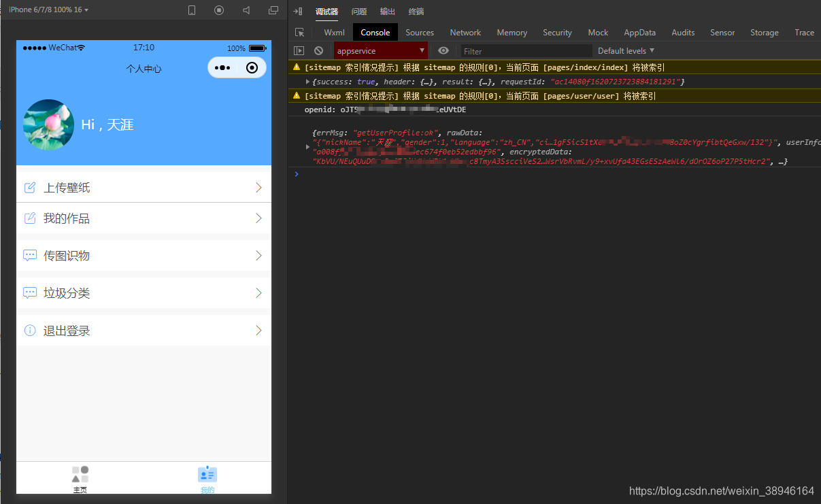Click the info icon beside 退出登录
The height and width of the screenshot is (504, 821).
(x=30, y=330)
